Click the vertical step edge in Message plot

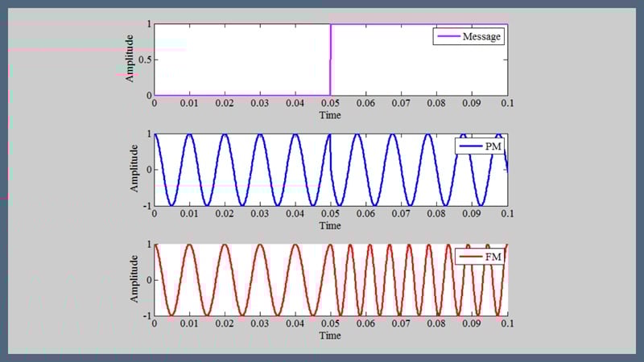[x=331, y=60]
